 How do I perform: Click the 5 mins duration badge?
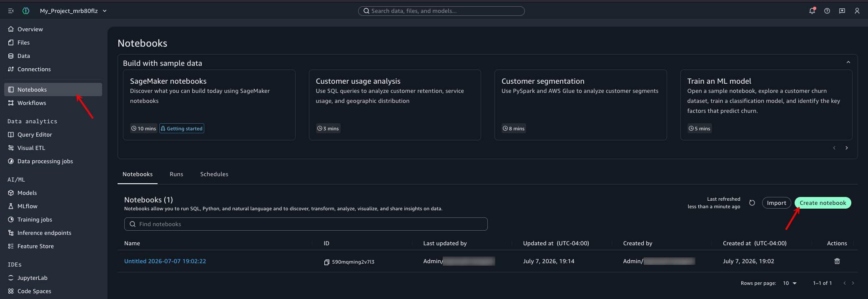(x=700, y=128)
